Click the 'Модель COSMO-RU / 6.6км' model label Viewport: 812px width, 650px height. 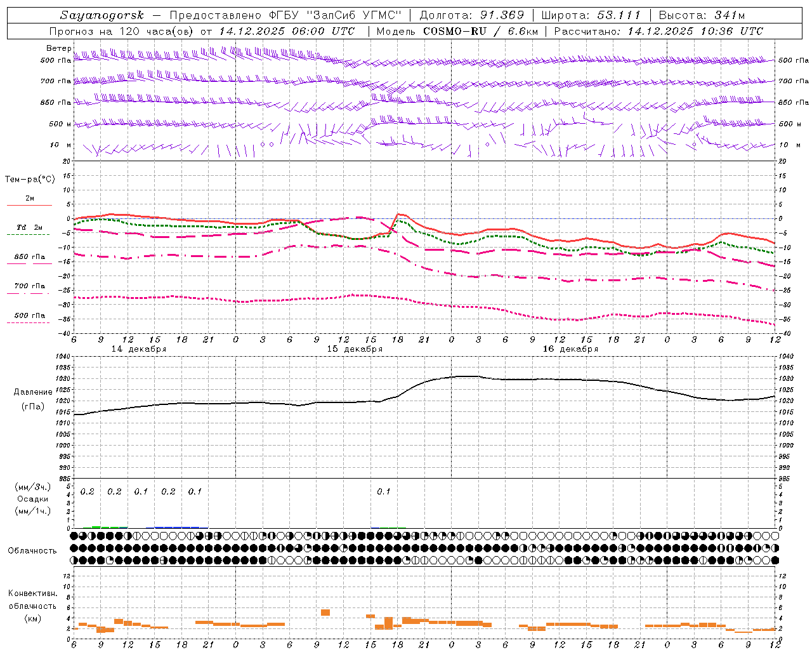(x=456, y=31)
